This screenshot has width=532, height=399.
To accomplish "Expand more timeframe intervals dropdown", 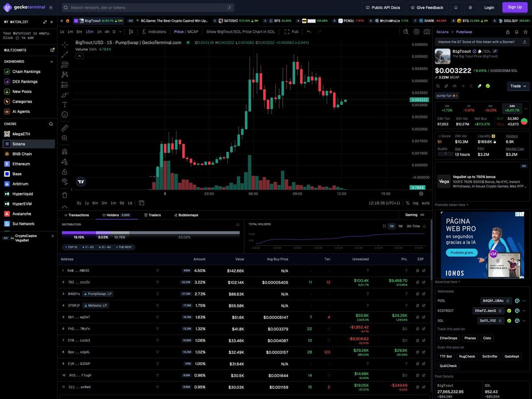I will coord(121,31).
